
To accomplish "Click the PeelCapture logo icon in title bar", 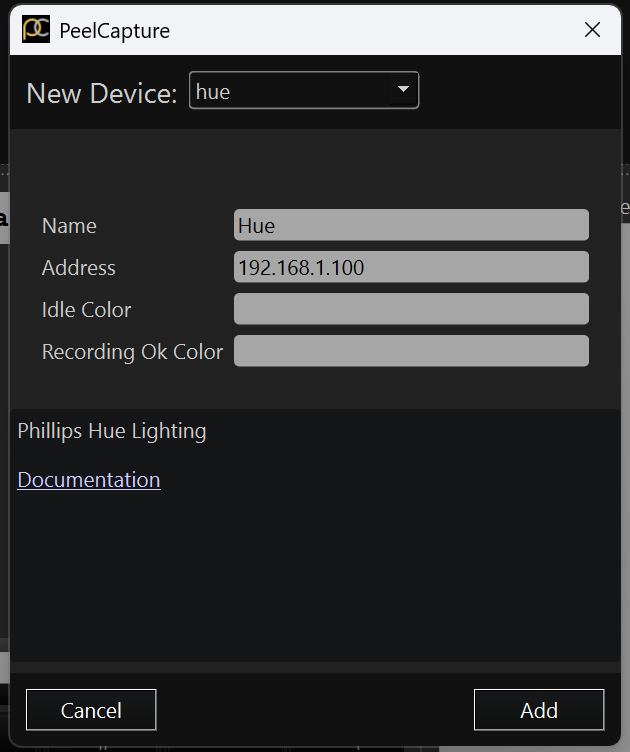I will 36,29.
